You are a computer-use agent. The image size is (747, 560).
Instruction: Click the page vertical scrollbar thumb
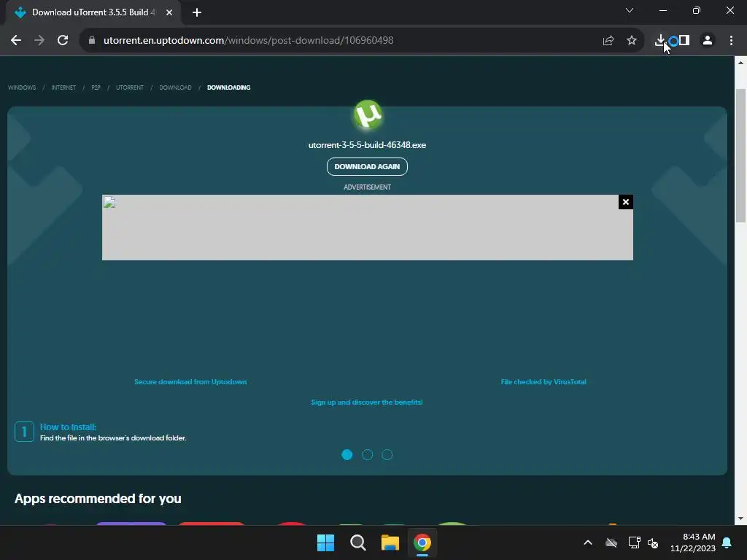740,155
